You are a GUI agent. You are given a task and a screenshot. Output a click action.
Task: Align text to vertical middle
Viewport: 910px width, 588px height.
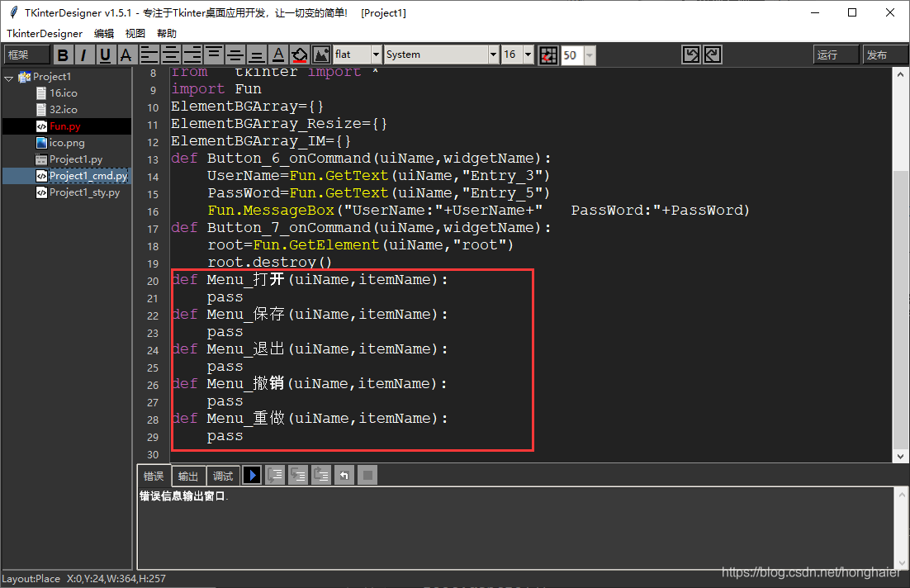tap(235, 55)
